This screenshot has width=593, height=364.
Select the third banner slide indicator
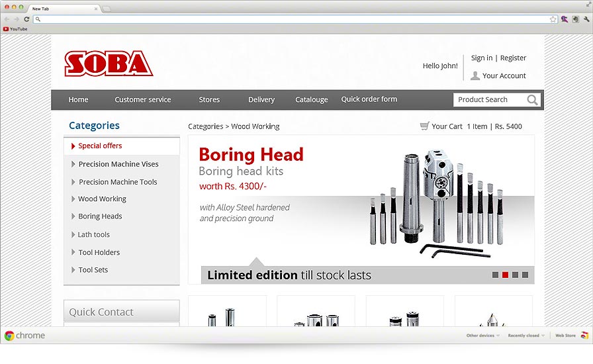(515, 275)
